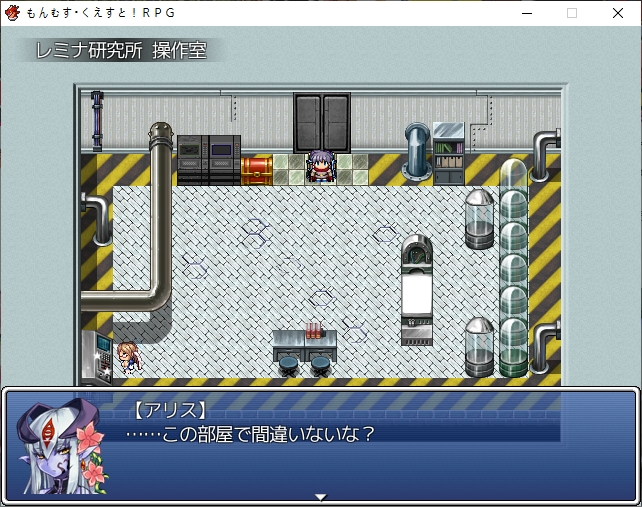
Task: Click the speaker name 【アリス】
Action: point(171,410)
